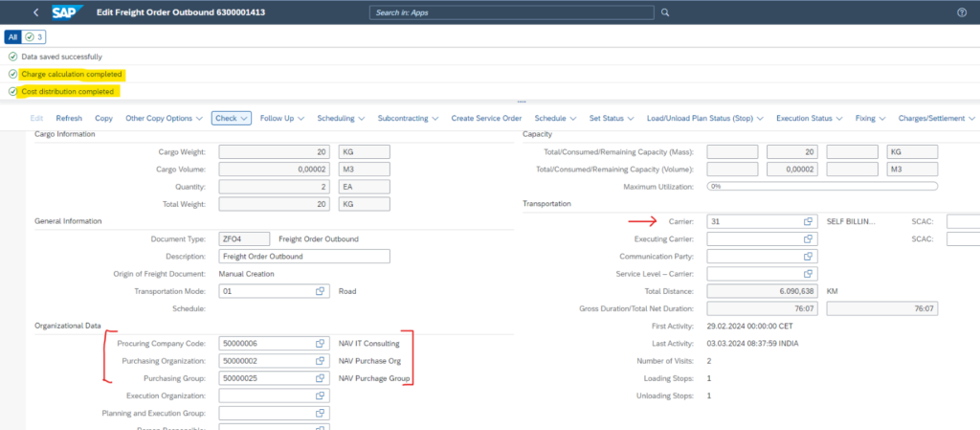Select the All messages filter

pyautogui.click(x=12, y=36)
